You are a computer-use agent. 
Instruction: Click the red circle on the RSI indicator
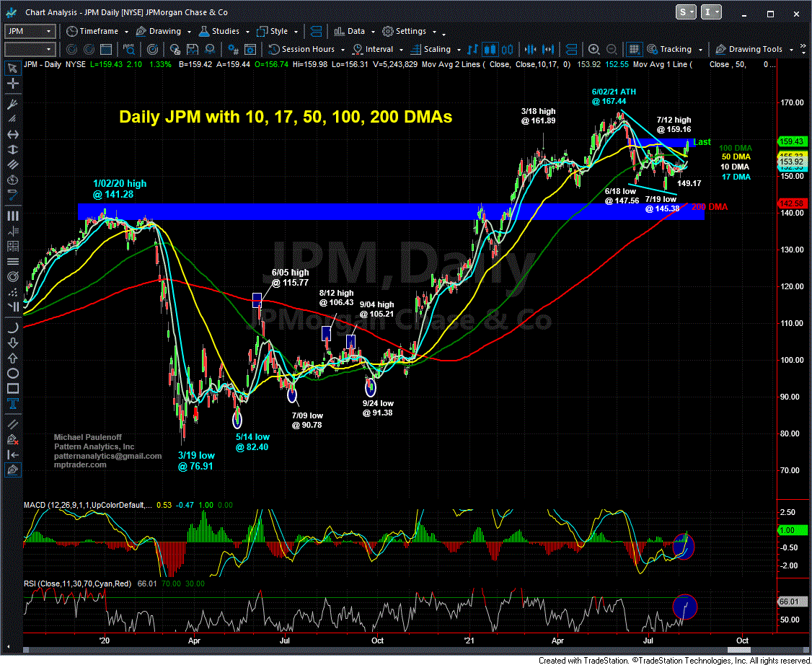[x=684, y=606]
